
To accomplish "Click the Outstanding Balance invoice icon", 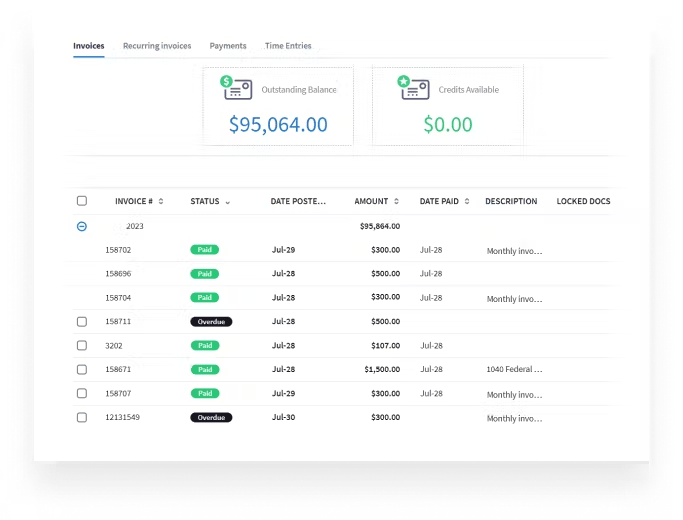I will [x=237, y=88].
